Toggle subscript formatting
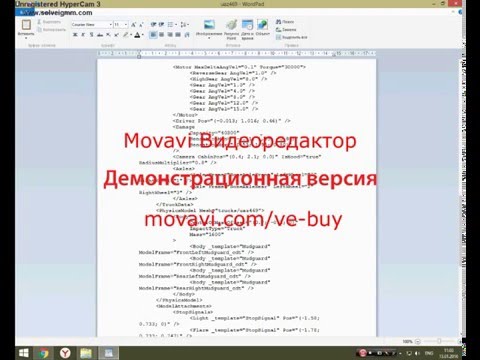 coord(108,35)
